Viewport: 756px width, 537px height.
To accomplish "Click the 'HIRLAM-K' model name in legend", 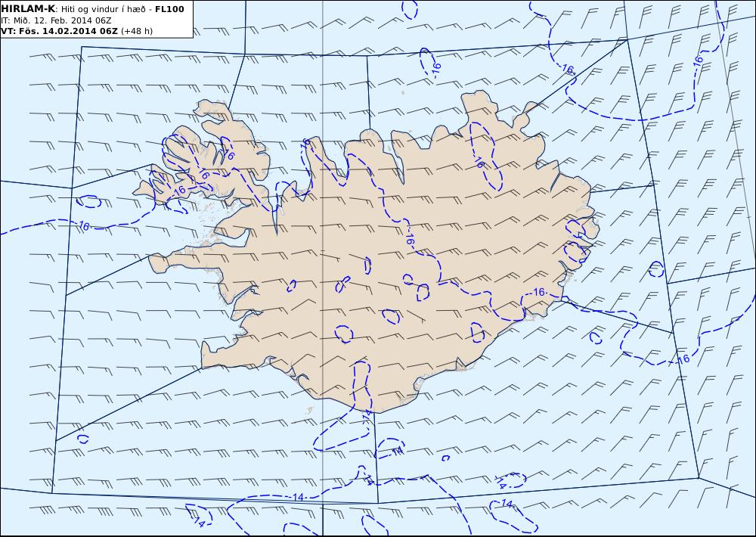I will [x=29, y=9].
